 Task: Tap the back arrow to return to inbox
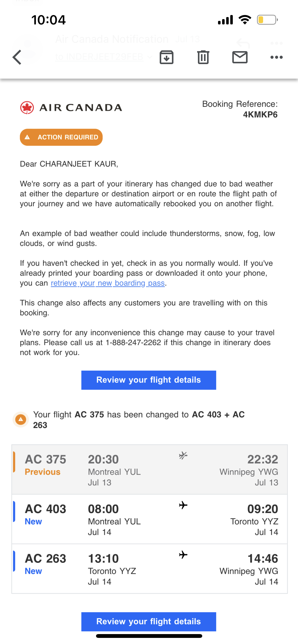tap(17, 57)
